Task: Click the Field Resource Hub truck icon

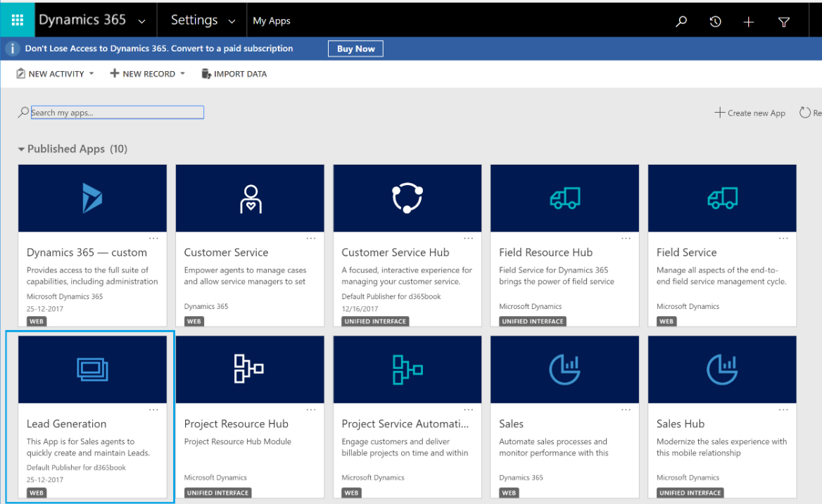Action: point(565,199)
